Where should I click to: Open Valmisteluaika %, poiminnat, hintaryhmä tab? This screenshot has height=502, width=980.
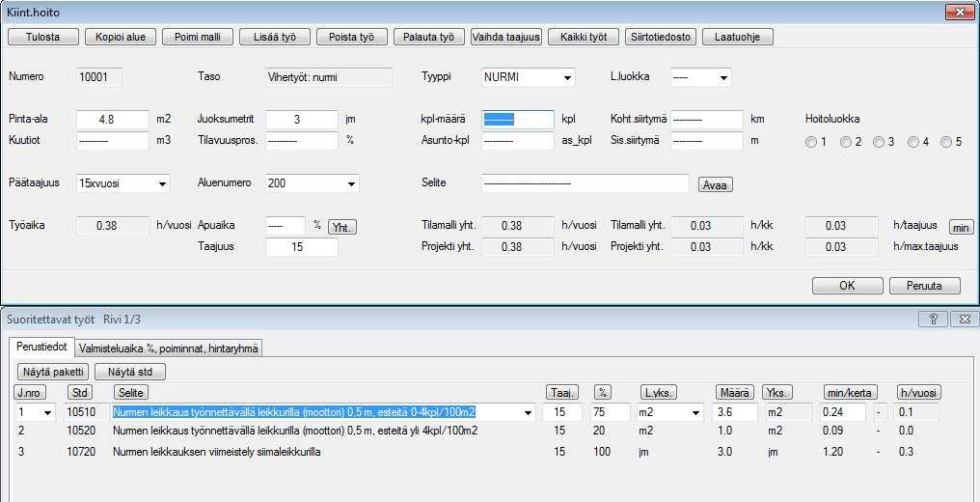click(x=168, y=349)
